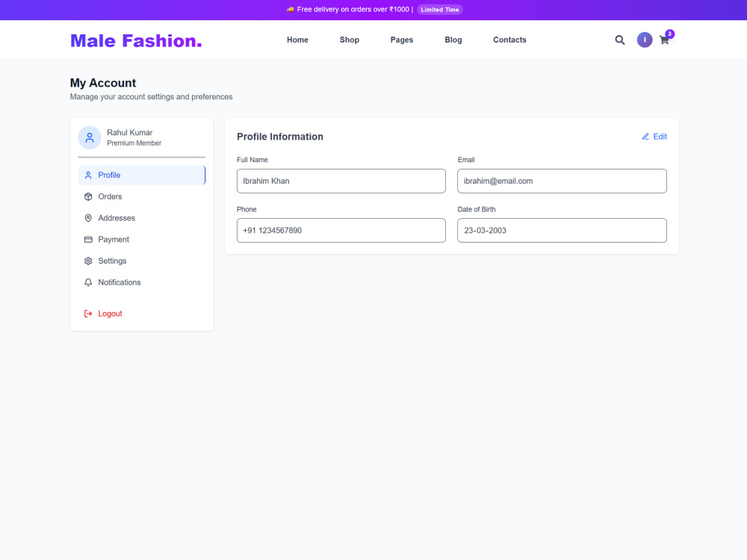Click the pencil icon next to Edit
Screen dimensions: 747x560
pyautogui.click(x=645, y=137)
